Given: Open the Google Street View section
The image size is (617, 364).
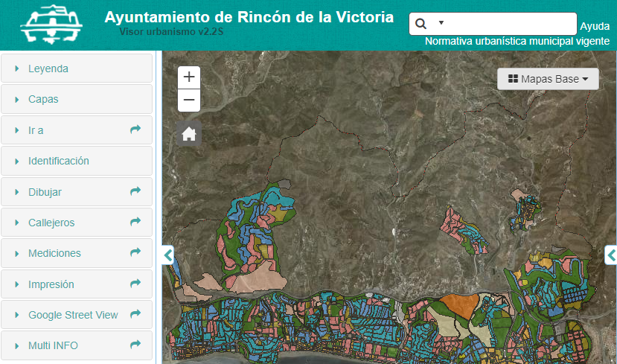Looking at the screenshot, I should 77,315.
